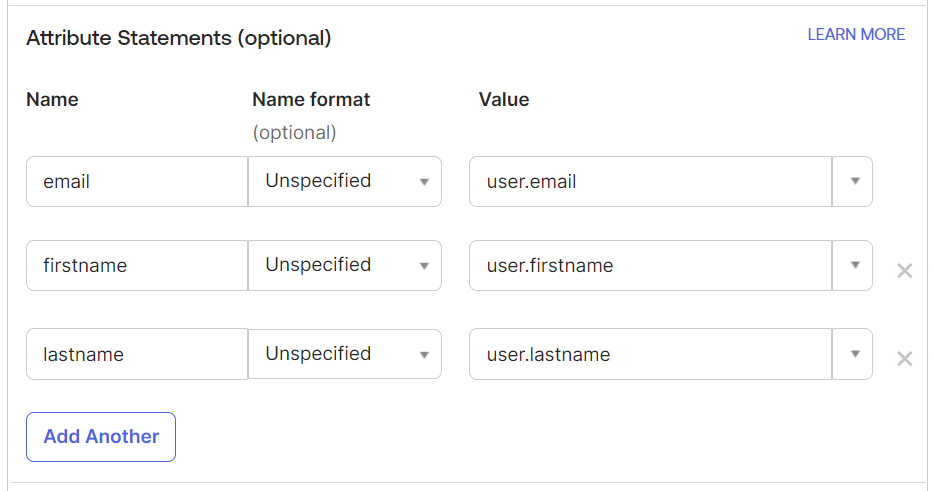
Task: Remove the firstname attribute row
Action: (904, 270)
